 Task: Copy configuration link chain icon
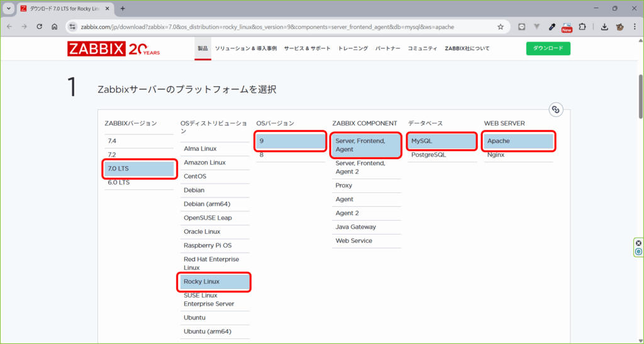555,109
